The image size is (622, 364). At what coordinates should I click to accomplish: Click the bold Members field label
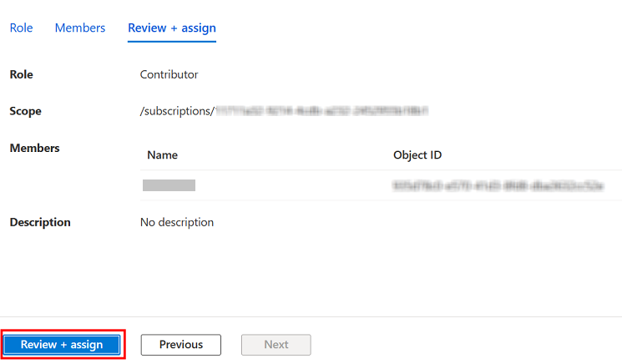(x=34, y=148)
